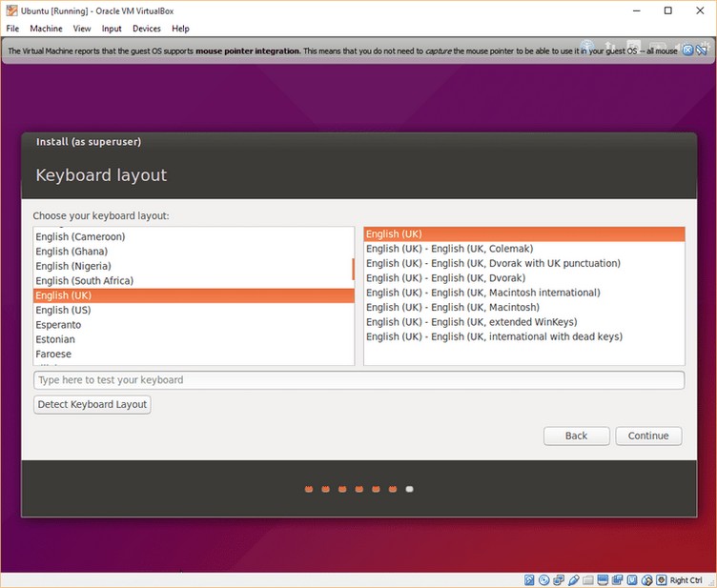Click the video capture status icon
This screenshot has width=717, height=588.
pyautogui.click(x=617, y=580)
